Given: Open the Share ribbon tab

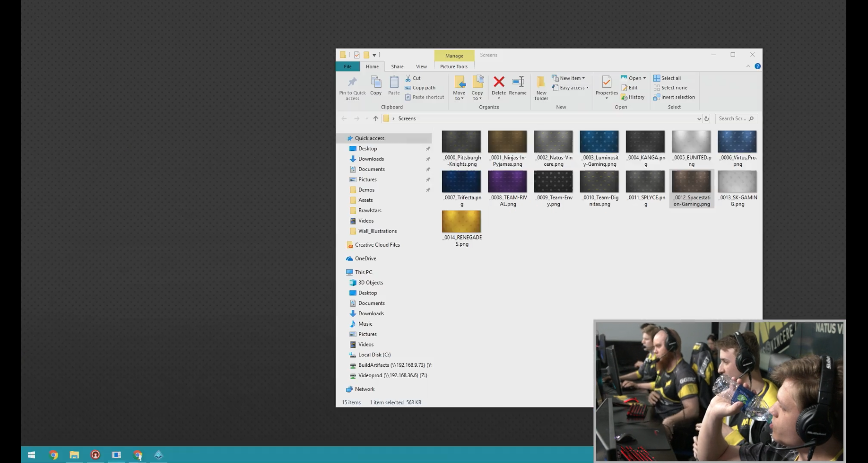Looking at the screenshot, I should pos(397,66).
